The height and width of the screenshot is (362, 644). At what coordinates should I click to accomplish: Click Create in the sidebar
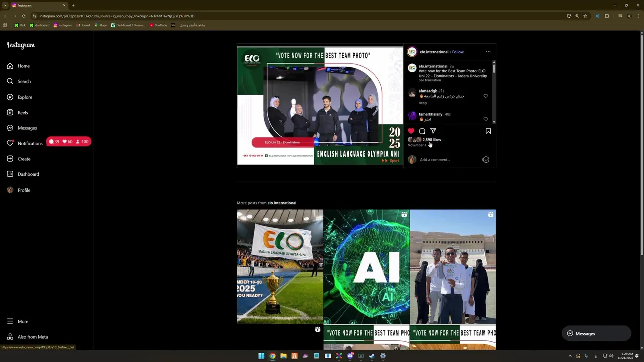coord(19,159)
